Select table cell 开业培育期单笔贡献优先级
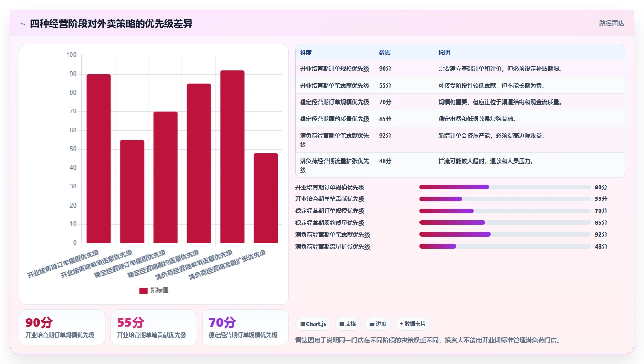The image size is (644, 364). point(335,86)
